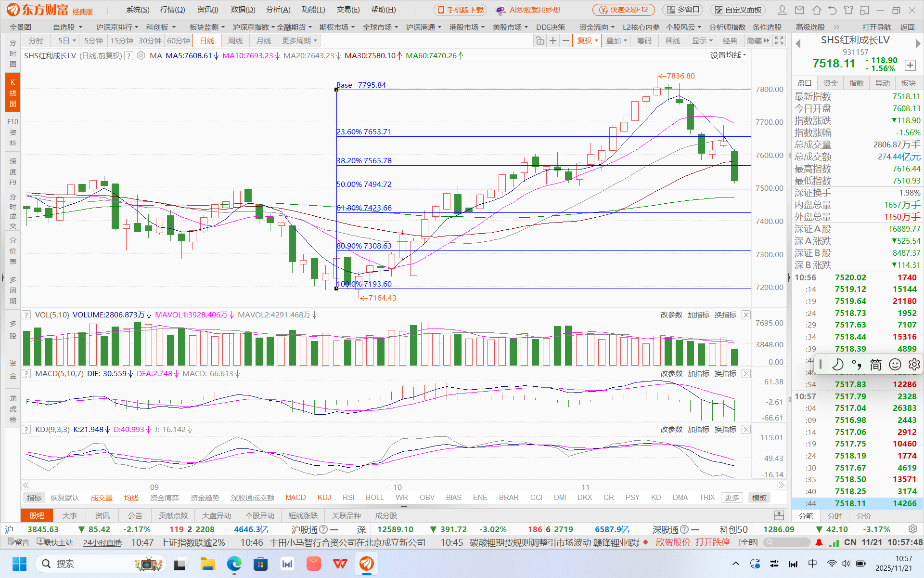The width and height of the screenshot is (924, 578).
Task: Go to next stock with right arrow
Action: pos(918,44)
